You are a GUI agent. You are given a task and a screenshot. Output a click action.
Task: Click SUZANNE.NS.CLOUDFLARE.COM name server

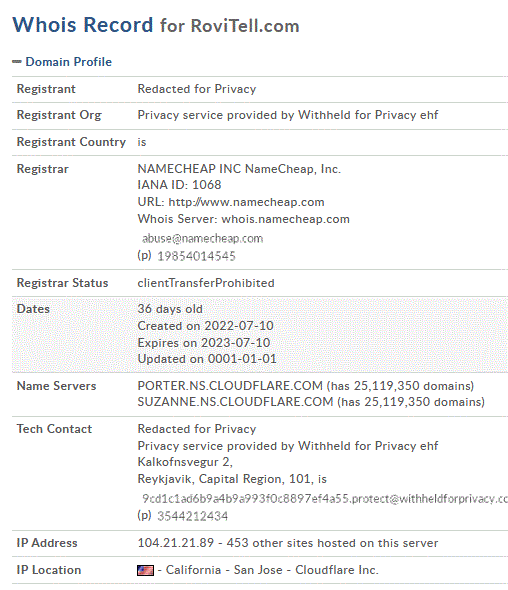[235, 402]
